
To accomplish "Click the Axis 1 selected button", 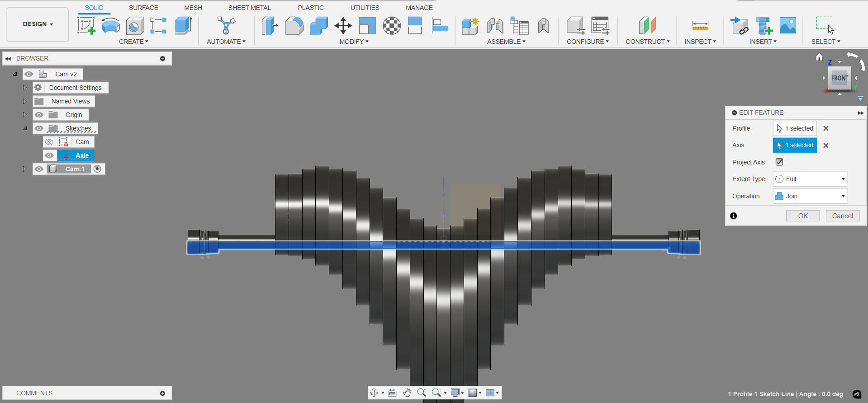I will [x=795, y=145].
